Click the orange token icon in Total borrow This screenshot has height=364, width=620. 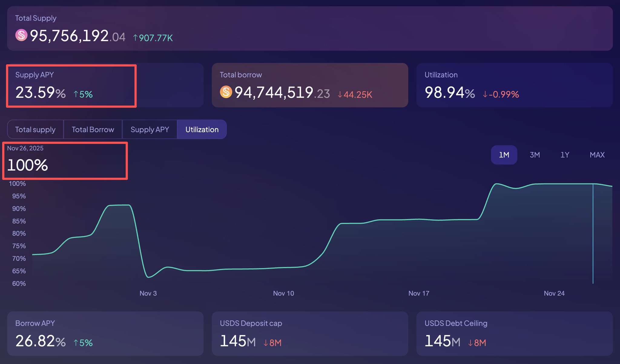pos(226,92)
